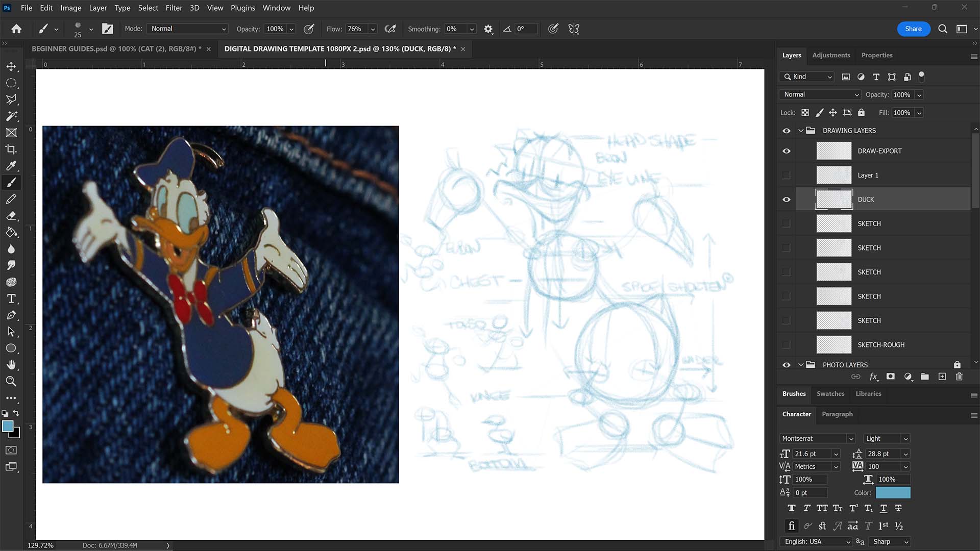
Task: Switch to the Swatches tab
Action: pyautogui.click(x=830, y=394)
